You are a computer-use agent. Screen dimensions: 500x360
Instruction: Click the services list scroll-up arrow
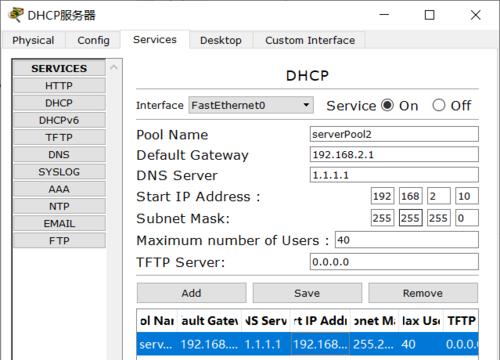click(x=114, y=67)
